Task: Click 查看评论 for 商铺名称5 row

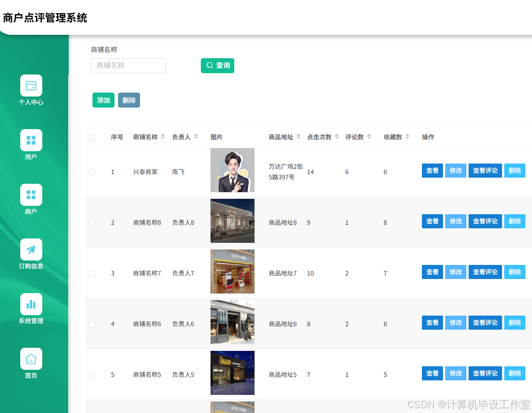Action: click(485, 373)
